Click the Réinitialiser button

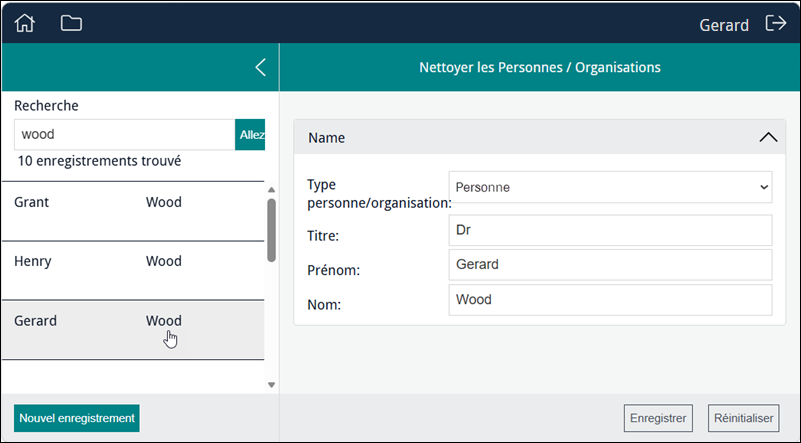point(743,418)
